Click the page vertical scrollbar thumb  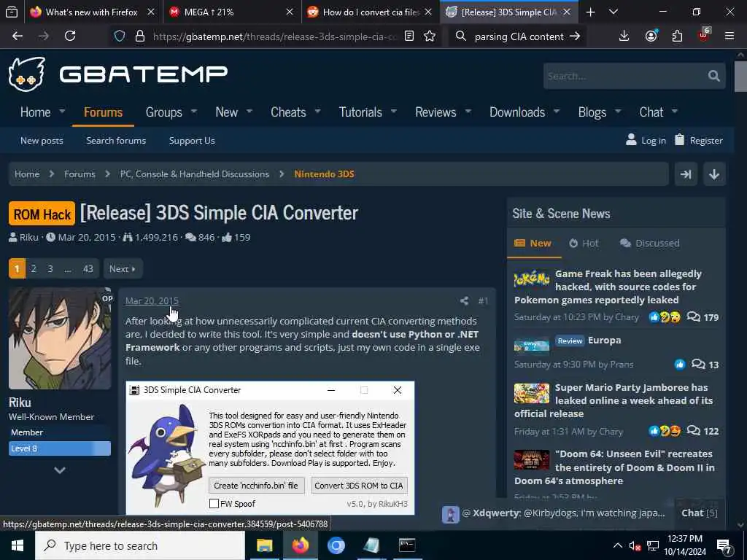pyautogui.click(x=740, y=76)
